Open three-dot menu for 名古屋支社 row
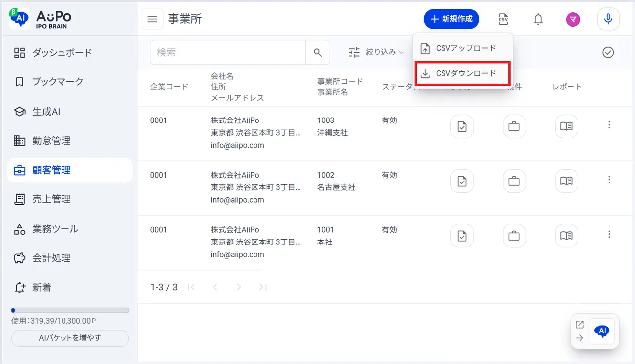Viewport: 635px width, 364px height. [609, 180]
